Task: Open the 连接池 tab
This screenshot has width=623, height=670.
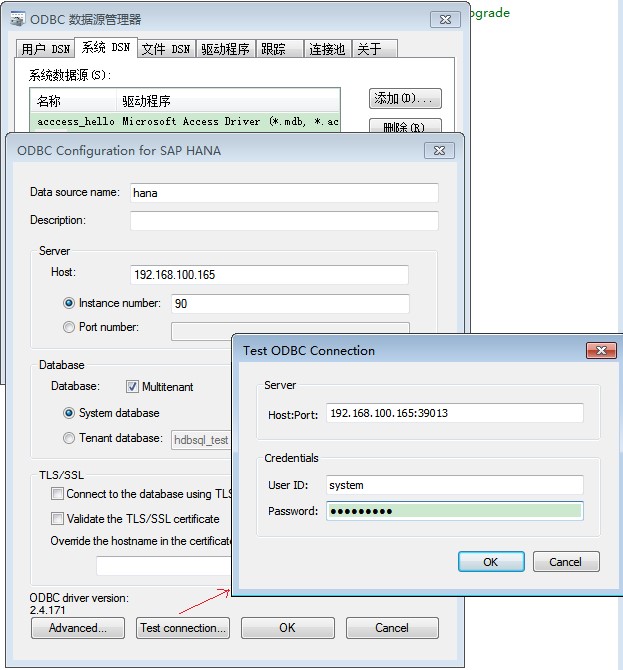Action: [327, 49]
